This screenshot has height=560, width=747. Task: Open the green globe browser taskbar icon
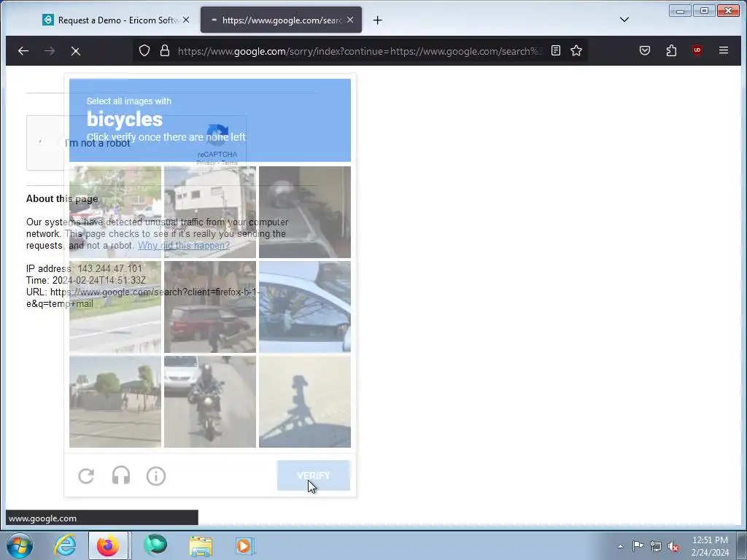pos(155,545)
